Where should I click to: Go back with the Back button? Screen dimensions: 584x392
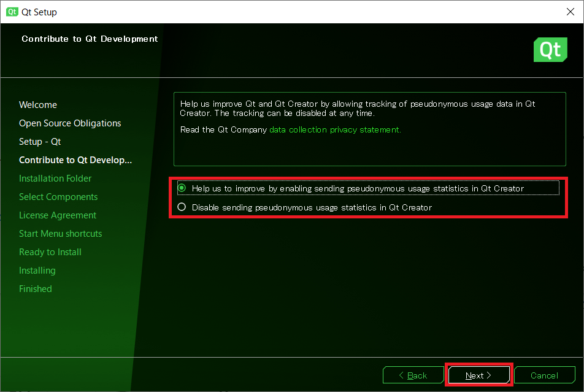413,375
